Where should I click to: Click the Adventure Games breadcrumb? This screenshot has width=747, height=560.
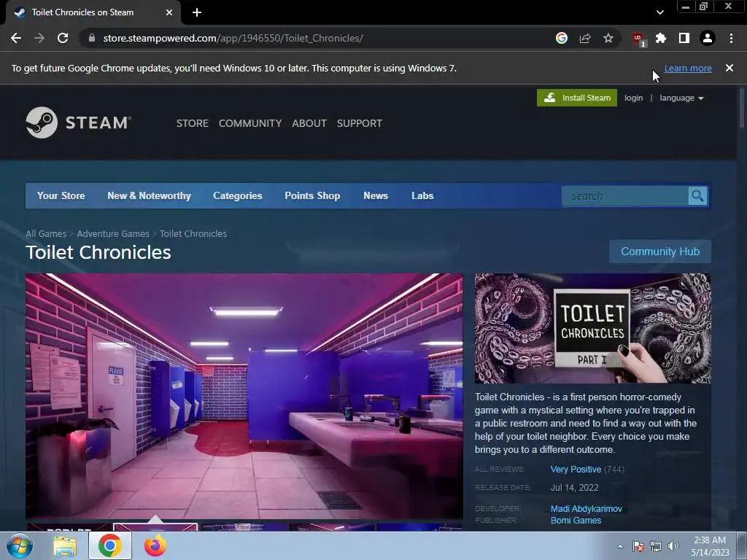[x=113, y=234]
